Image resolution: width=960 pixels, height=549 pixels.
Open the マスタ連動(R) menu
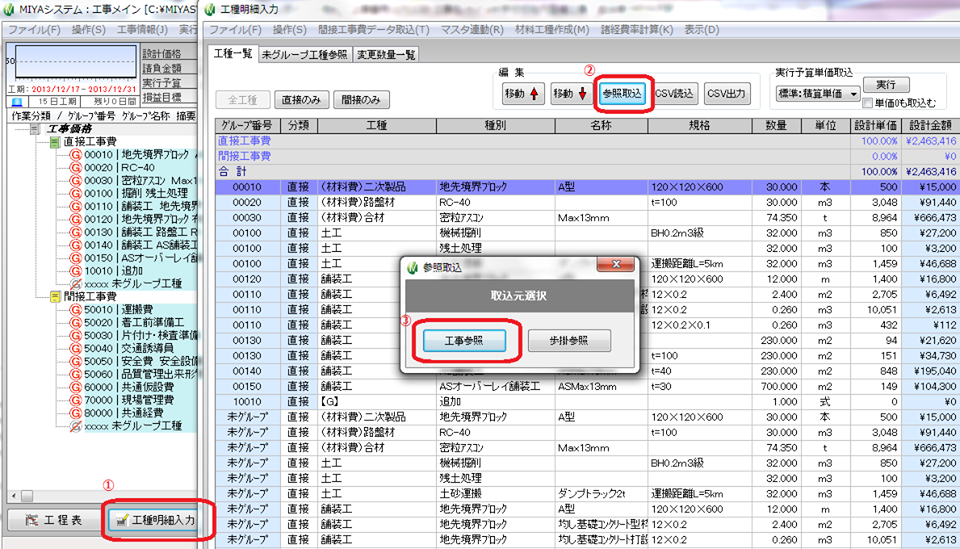click(x=472, y=29)
